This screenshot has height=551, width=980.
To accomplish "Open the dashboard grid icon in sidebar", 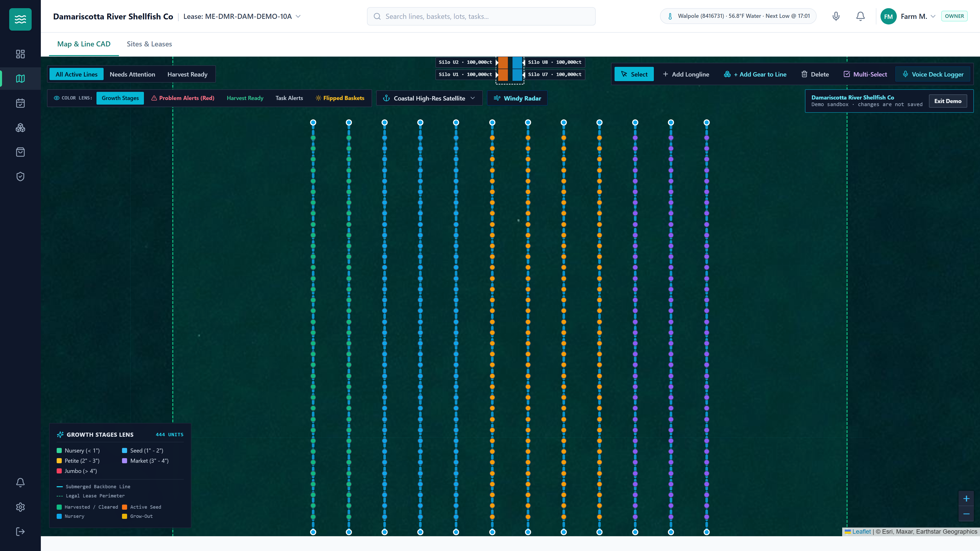I will point(20,54).
